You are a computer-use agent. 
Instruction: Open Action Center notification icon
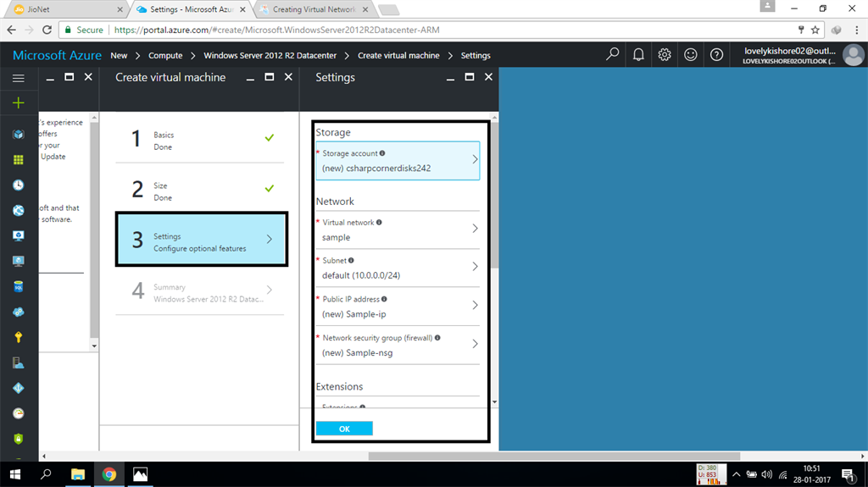(848, 474)
